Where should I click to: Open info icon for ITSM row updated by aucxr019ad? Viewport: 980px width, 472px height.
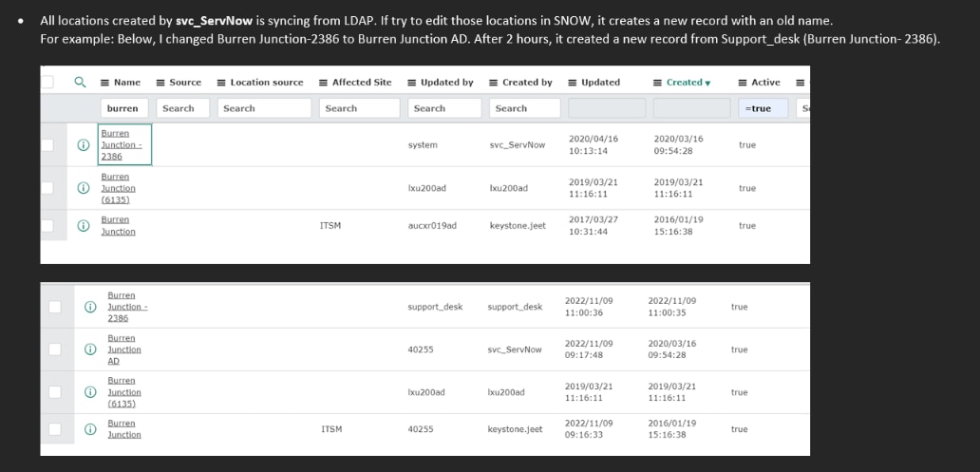click(84, 226)
